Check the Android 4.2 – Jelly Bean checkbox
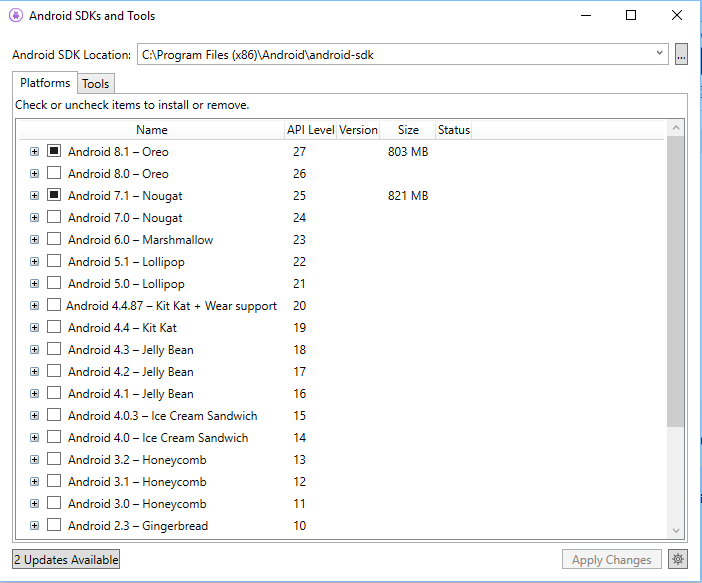 point(54,371)
